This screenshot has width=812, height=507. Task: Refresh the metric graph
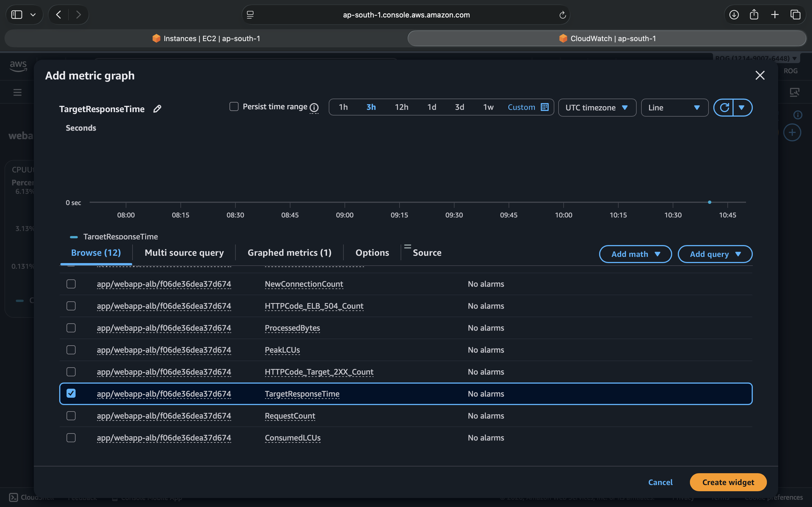pos(724,107)
